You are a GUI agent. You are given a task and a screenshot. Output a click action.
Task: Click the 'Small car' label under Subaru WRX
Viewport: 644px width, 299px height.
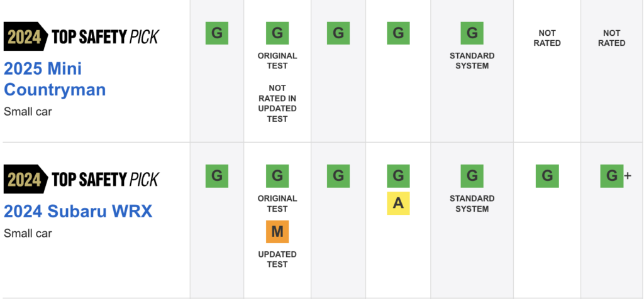pos(28,234)
